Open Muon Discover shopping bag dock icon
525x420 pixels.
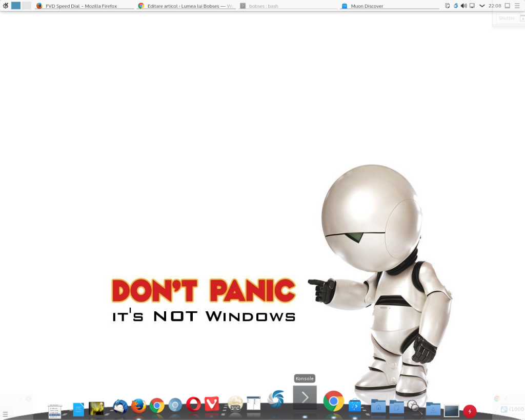pos(355,405)
